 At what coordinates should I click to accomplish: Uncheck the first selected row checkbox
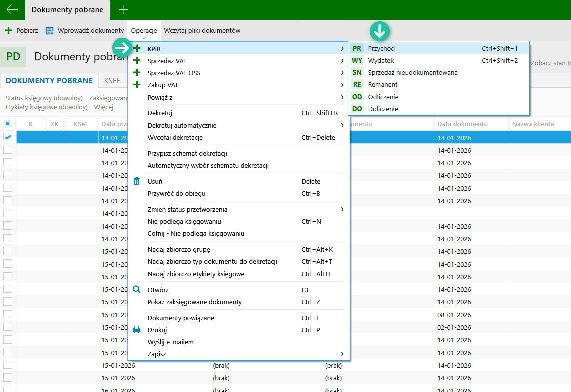point(8,137)
